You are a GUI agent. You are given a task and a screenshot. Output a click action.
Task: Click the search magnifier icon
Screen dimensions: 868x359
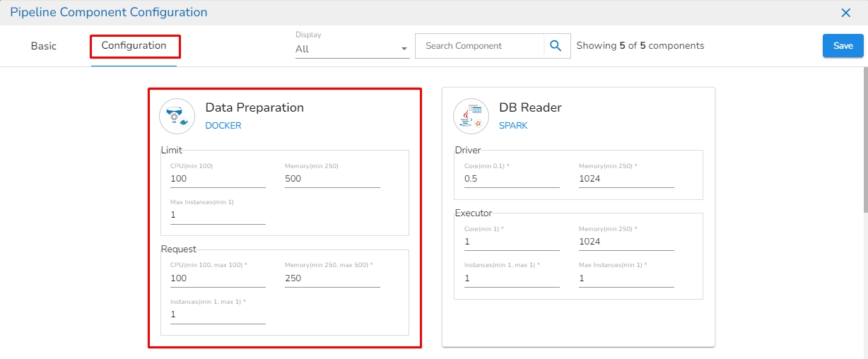[556, 46]
